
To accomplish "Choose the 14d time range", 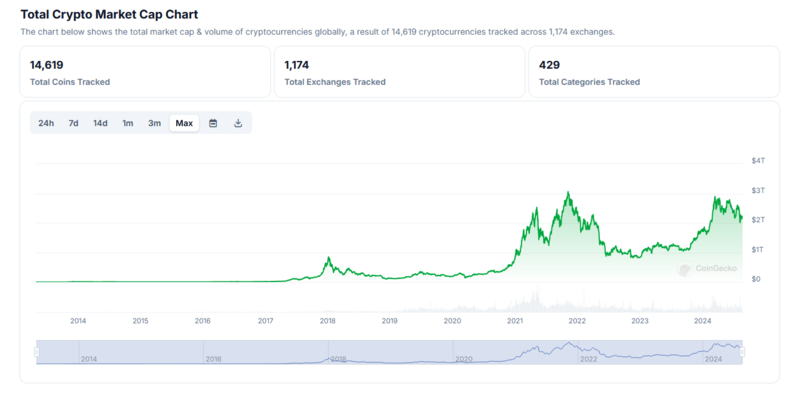I will pos(100,123).
